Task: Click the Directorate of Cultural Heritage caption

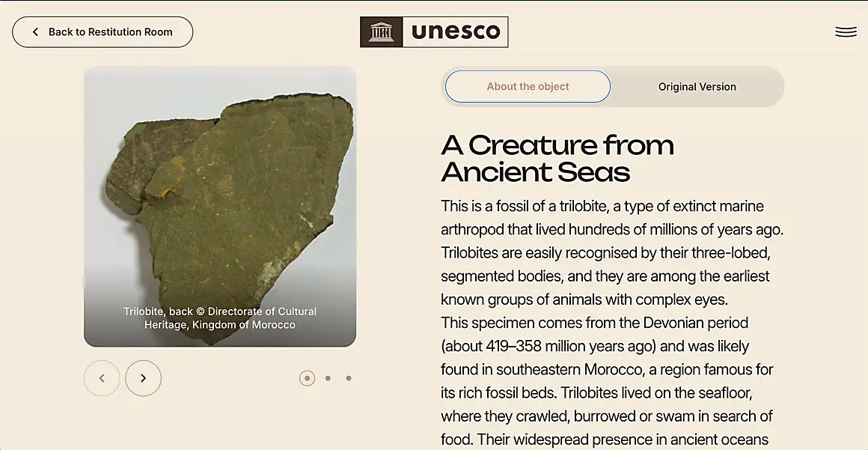Action: click(x=220, y=318)
